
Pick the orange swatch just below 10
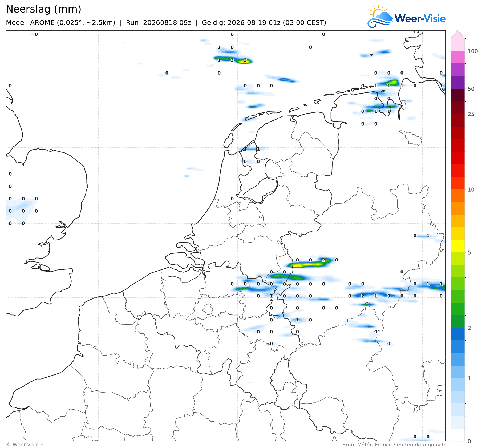(x=458, y=196)
